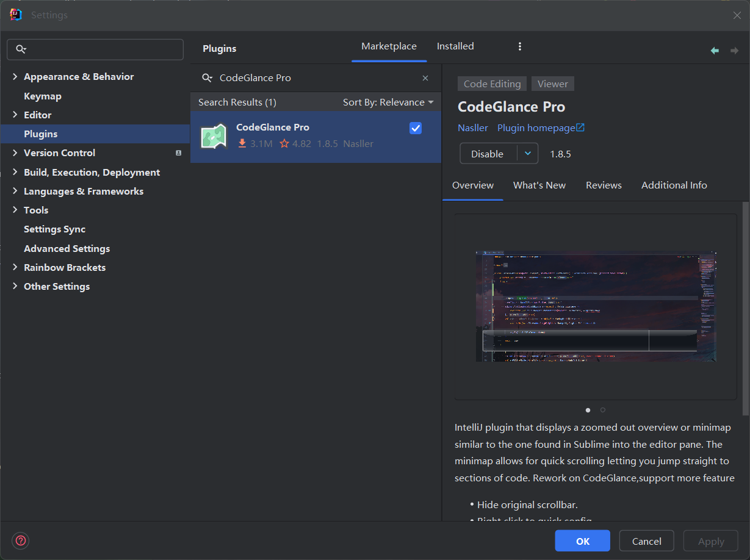The width and height of the screenshot is (750, 560).
Task: Click the Code Editing tag
Action: tap(492, 84)
